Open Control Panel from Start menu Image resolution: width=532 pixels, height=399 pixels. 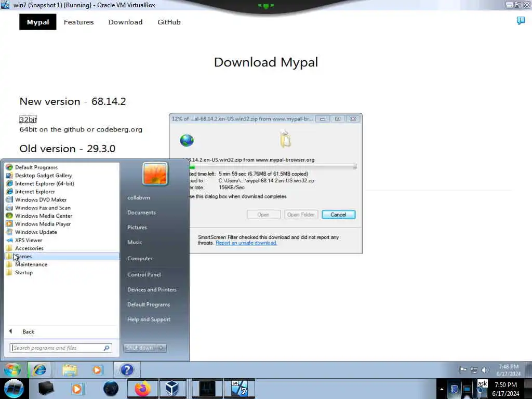pyautogui.click(x=144, y=274)
